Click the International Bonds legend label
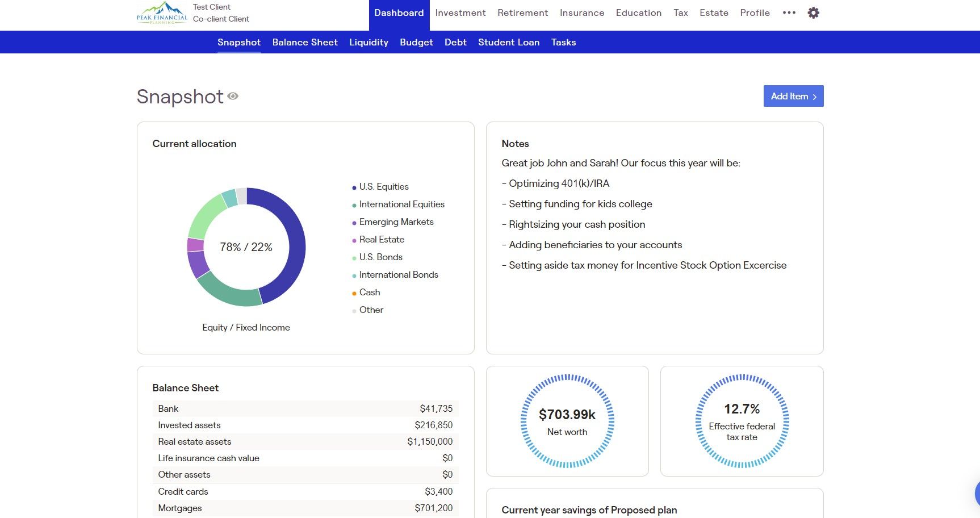Viewport: 980px width, 518px height. pyautogui.click(x=399, y=275)
